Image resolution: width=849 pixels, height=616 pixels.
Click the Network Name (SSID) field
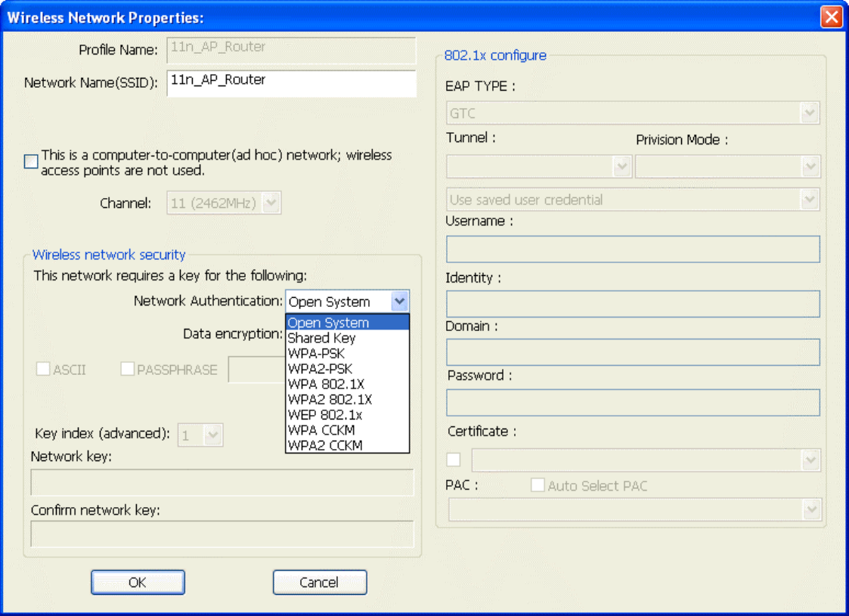290,83
